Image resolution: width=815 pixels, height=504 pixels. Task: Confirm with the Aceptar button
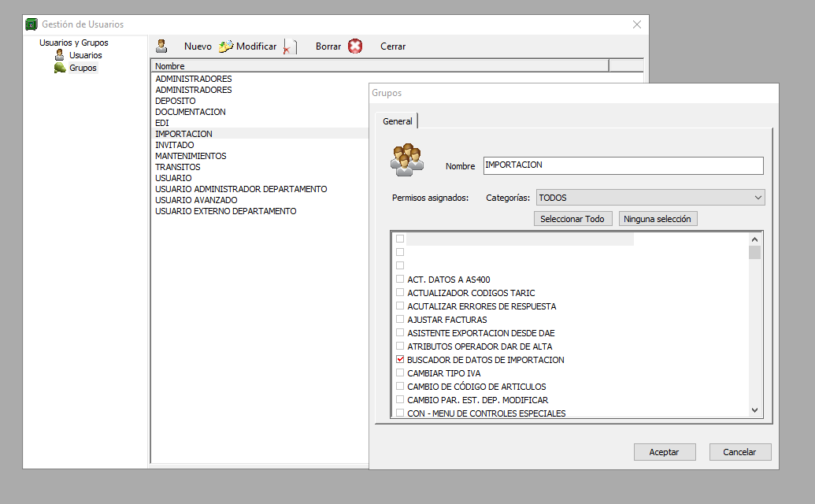coord(664,452)
